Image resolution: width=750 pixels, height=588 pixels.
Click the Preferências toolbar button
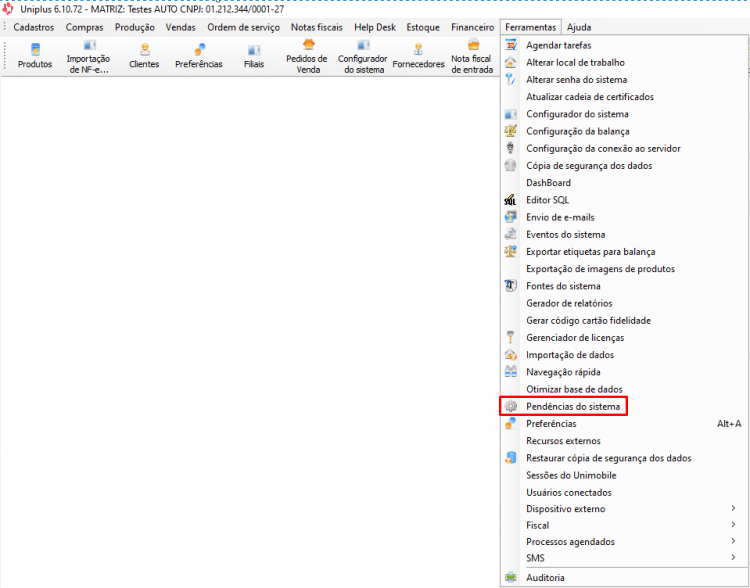pos(199,56)
